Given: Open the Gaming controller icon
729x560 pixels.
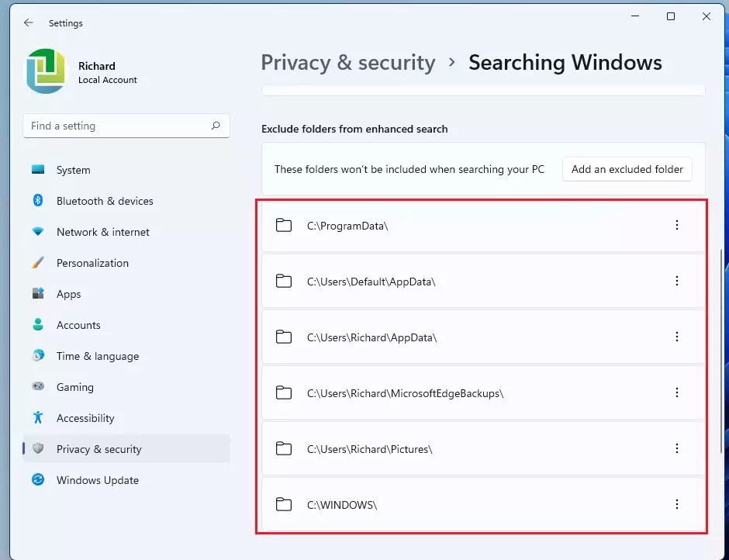Looking at the screenshot, I should click(37, 387).
